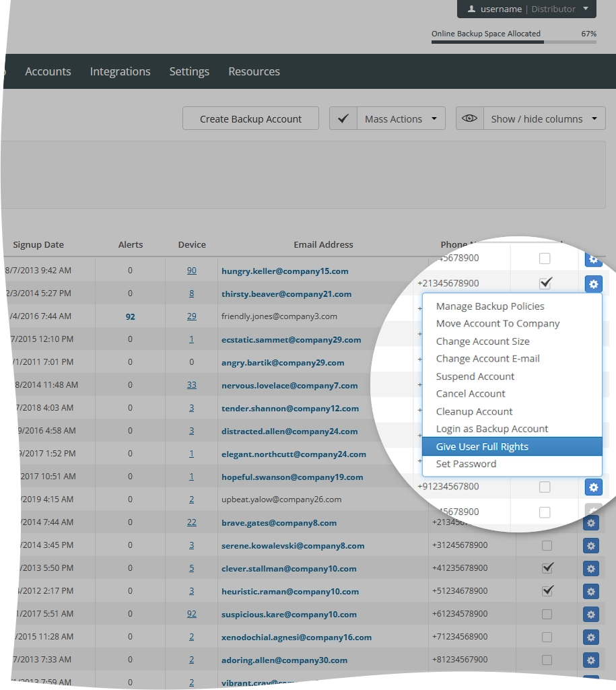This screenshot has width=616, height=690.
Task: Choose Set Password option
Action: [466, 464]
